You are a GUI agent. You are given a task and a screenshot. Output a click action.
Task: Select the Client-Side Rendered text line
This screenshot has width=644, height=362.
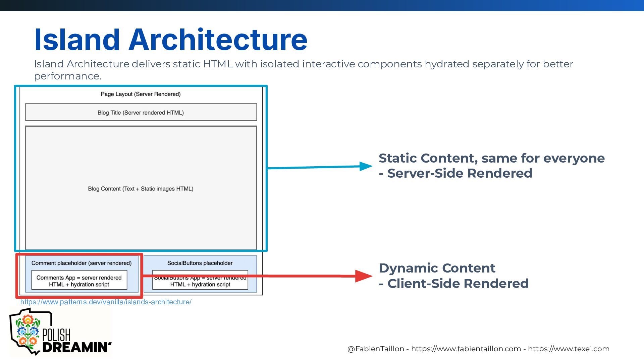[x=453, y=284]
